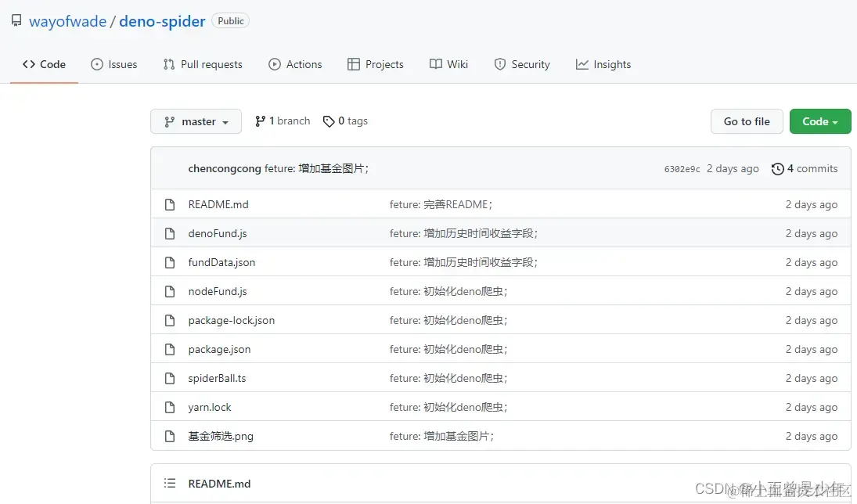Image resolution: width=857 pixels, height=504 pixels.
Task: Open the package-lock.json file
Action: 231,320
